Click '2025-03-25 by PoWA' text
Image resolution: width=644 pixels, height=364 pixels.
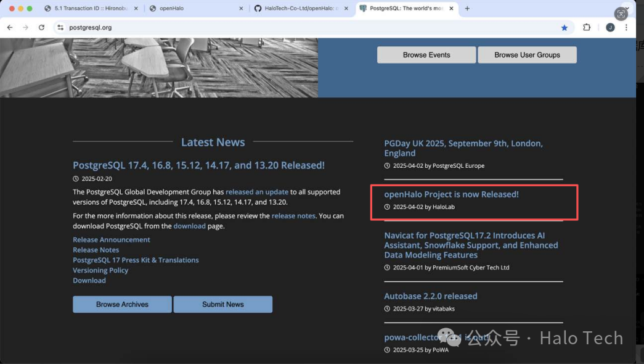pyautogui.click(x=420, y=350)
